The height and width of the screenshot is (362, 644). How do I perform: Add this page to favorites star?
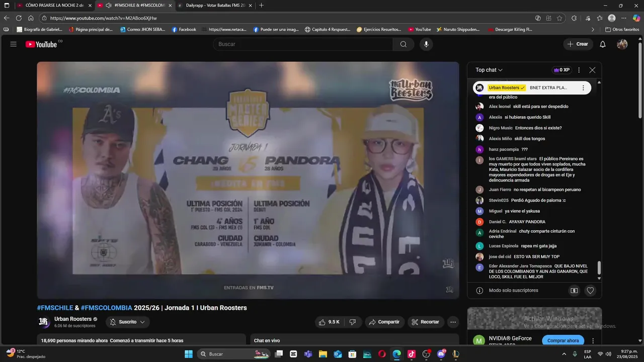click(559, 18)
